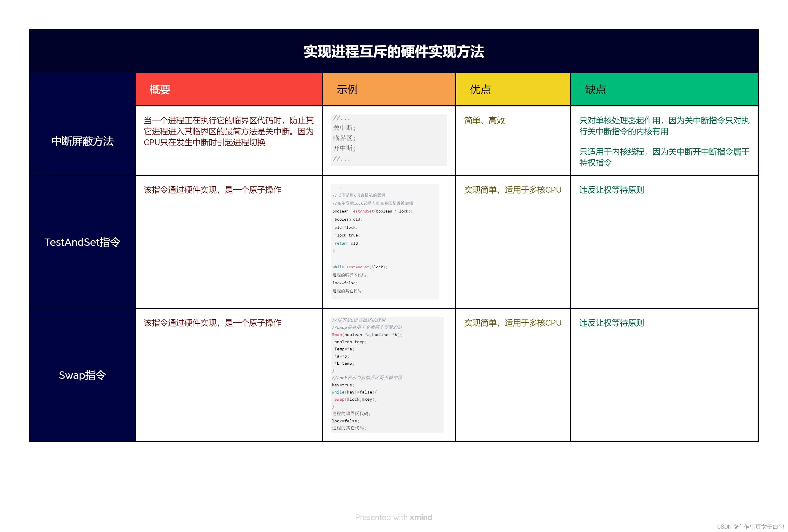Click the 简单、高效 advantage cell
This screenshot has height=532, width=788.
484,120
